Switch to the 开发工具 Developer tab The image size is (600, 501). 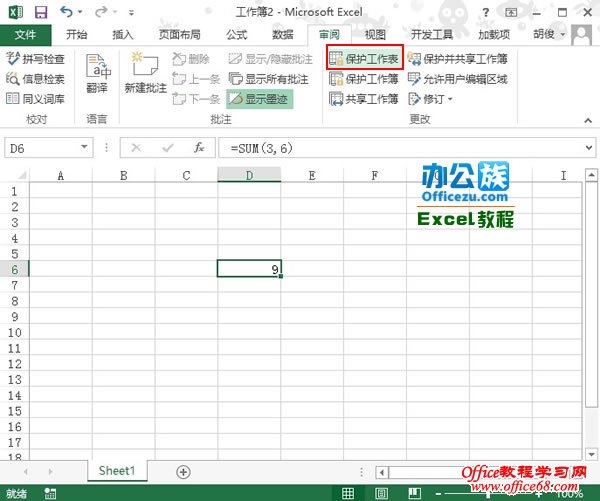[431, 35]
